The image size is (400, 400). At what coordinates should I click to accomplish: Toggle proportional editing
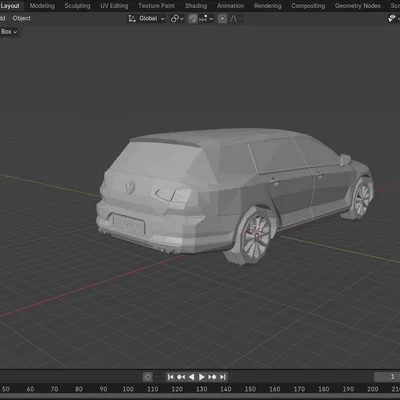pos(222,19)
